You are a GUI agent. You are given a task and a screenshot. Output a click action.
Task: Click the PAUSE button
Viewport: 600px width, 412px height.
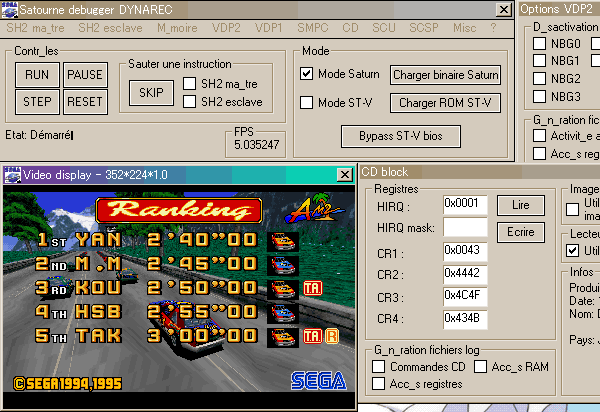coord(85,75)
